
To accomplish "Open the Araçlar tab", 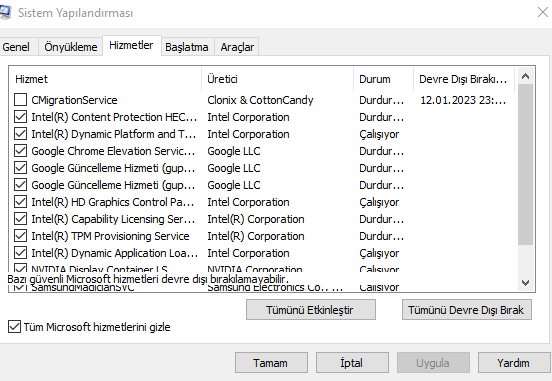I will [237, 47].
